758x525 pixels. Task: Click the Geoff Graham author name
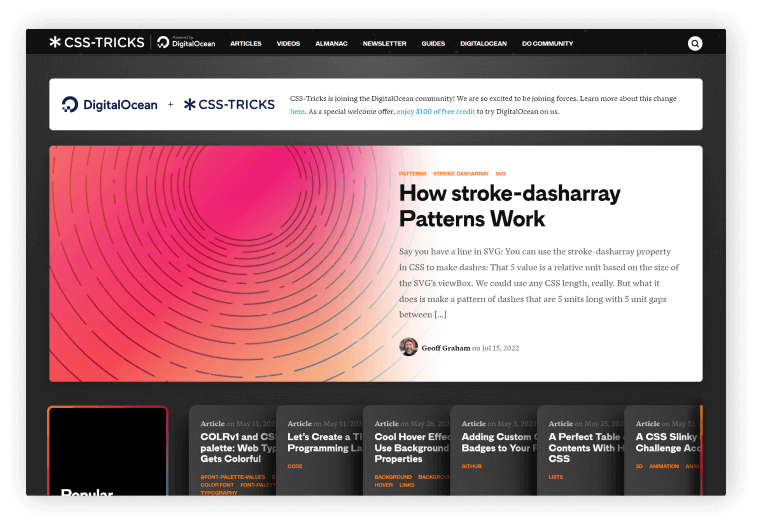pos(446,348)
